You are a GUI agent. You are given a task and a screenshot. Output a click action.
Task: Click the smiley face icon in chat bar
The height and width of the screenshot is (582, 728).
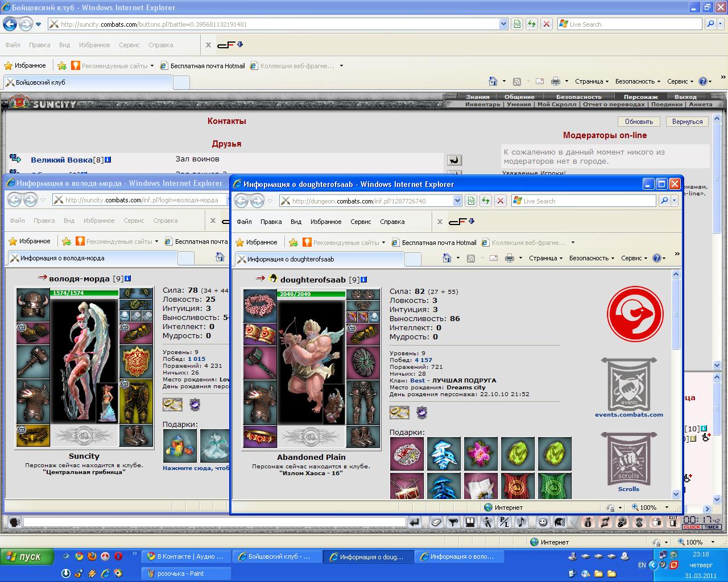[x=543, y=522]
